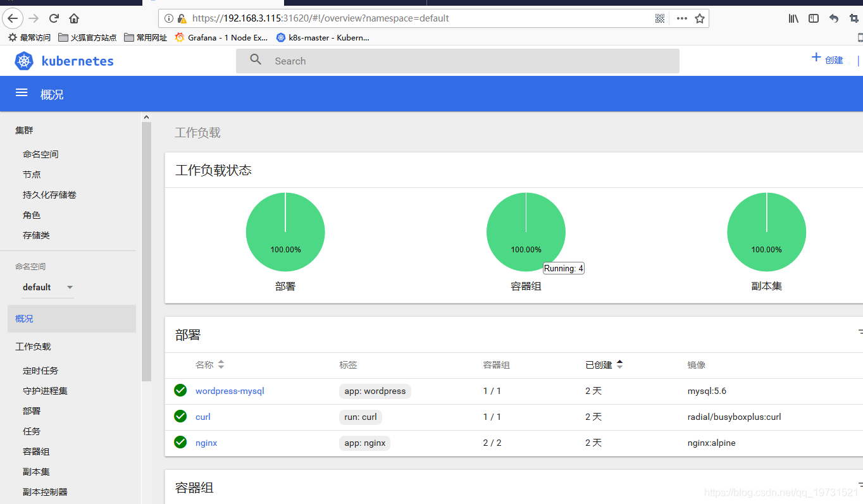The image size is (863, 504).
Task: Click the browser back arrow button
Action: click(13, 18)
